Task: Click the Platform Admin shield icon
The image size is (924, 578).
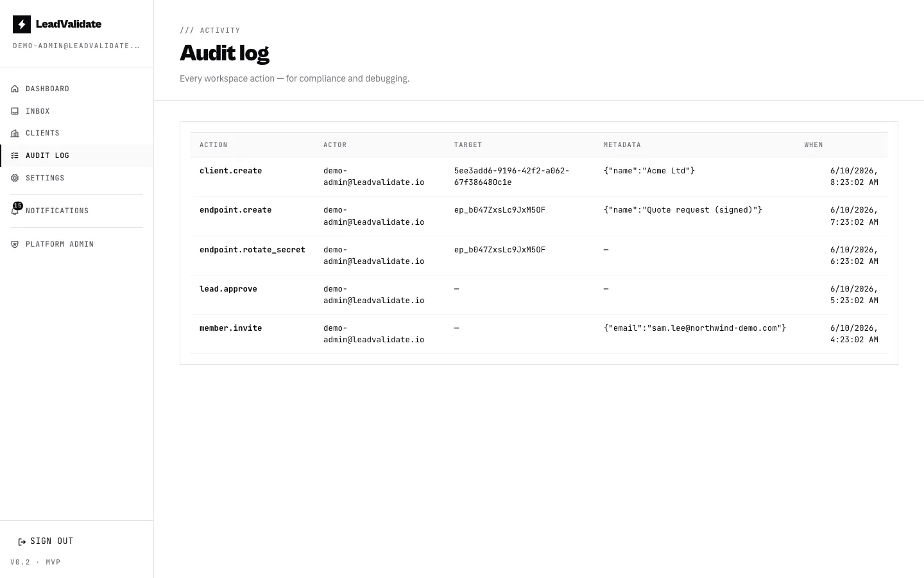Action: [15, 244]
